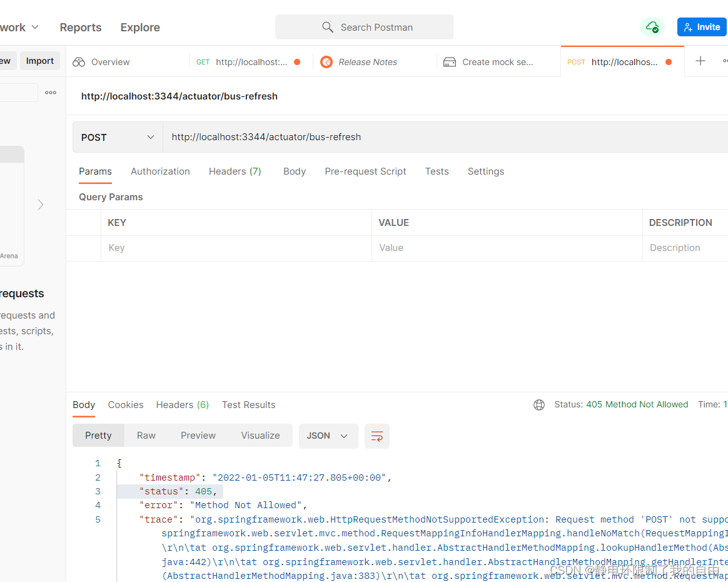The height and width of the screenshot is (582, 728).
Task: Open cloud sync status icon
Action: click(x=652, y=27)
